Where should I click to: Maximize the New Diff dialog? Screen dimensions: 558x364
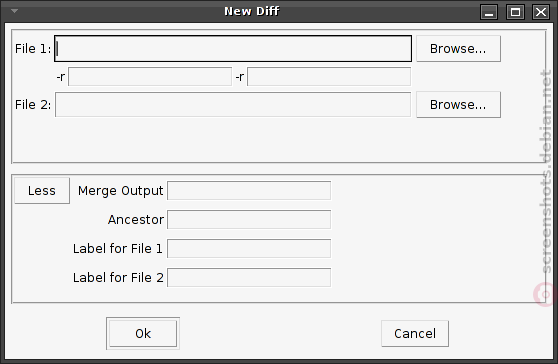click(x=515, y=12)
